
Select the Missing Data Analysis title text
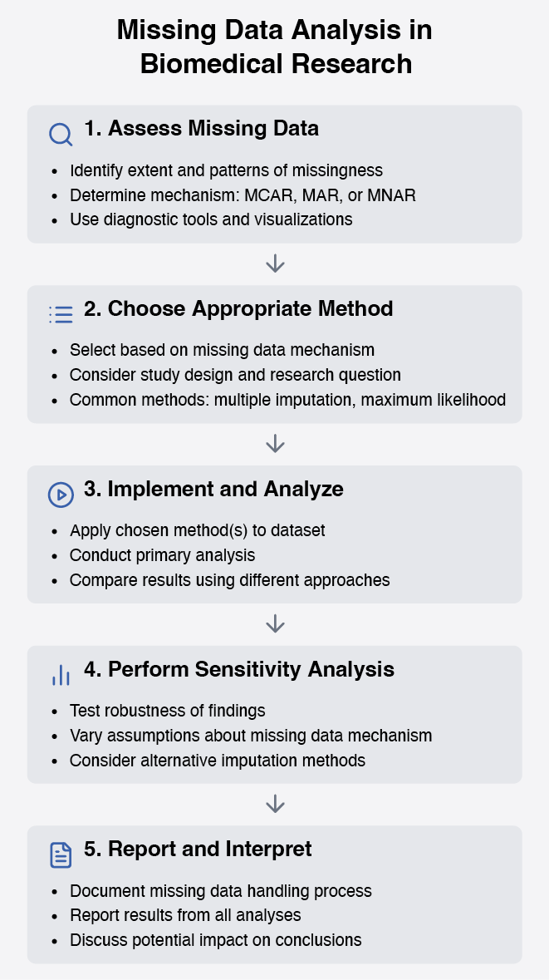(275, 47)
